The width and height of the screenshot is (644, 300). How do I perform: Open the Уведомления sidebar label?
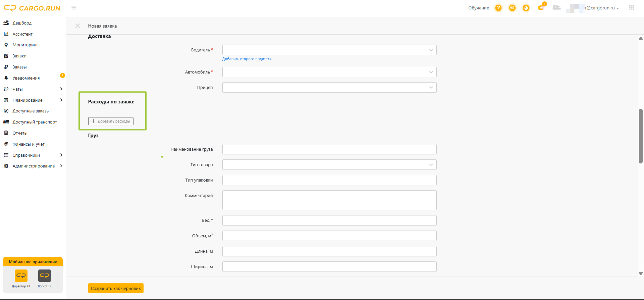[x=26, y=78]
